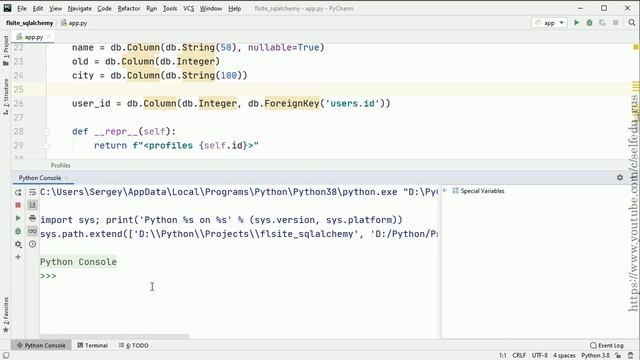The height and width of the screenshot is (360, 640).
Task: Open the Code menu
Action: (x=104, y=8)
